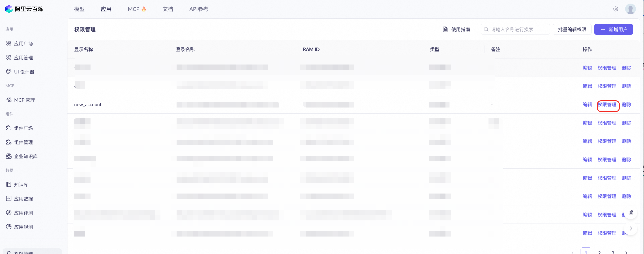This screenshot has width=644, height=254.
Task: Click the 备注 column header
Action: click(x=496, y=50)
